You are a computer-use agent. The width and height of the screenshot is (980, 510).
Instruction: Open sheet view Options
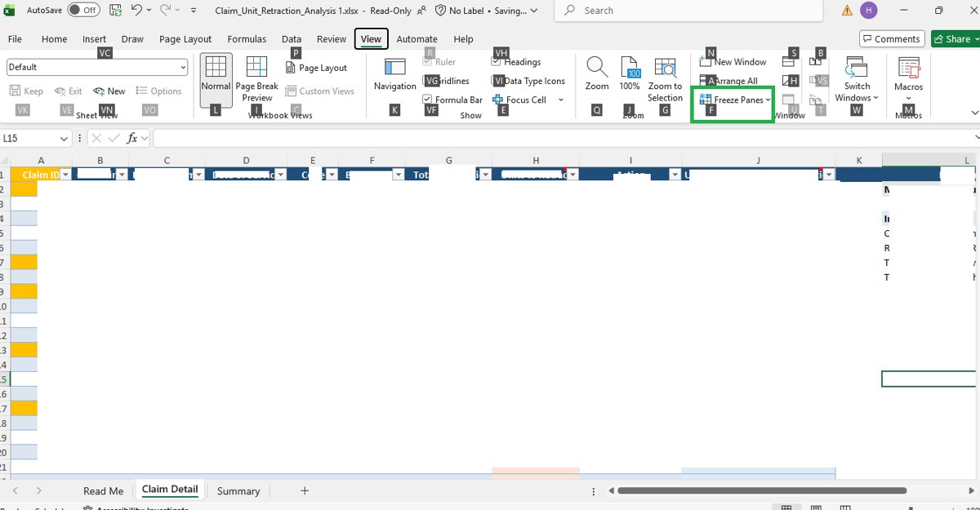[x=158, y=91]
